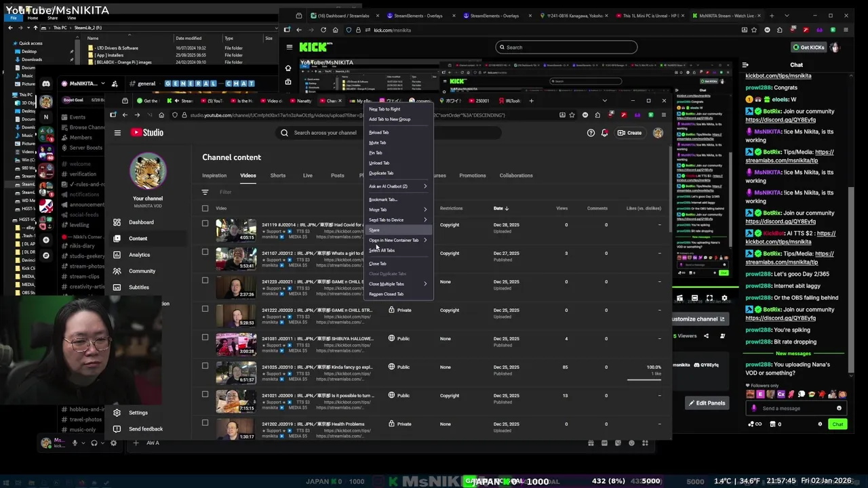This screenshot has width=868, height=488.
Task: Bookmark page with the star icon
Action: point(572,115)
